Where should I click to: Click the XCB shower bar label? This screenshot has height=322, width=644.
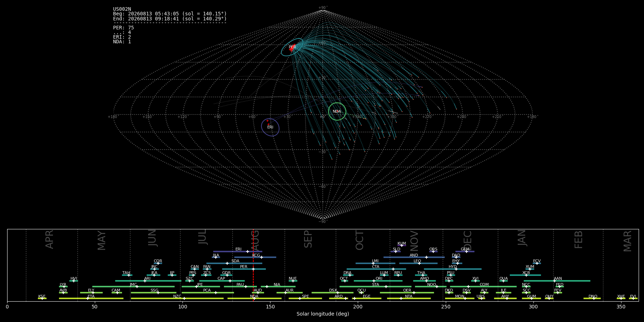(526, 273)
